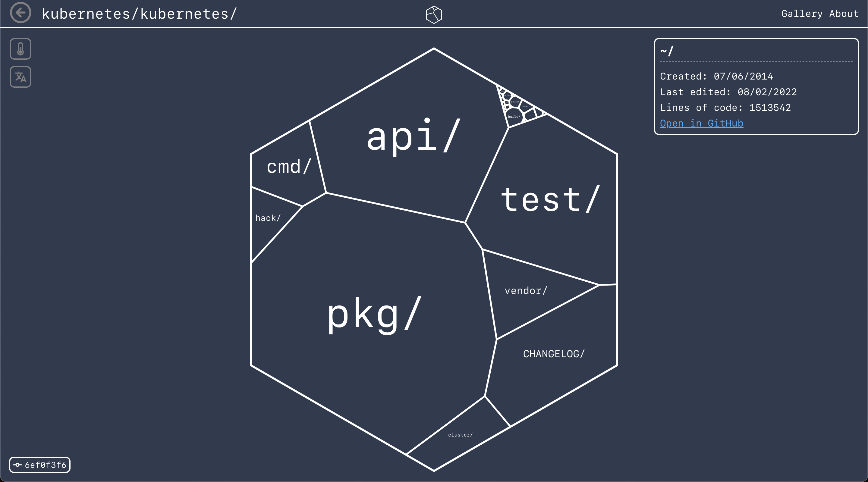Viewport: 868px width, 482px height.
Task: Click the commit icon beside 6ef0f3f6
Action: [x=17, y=465]
